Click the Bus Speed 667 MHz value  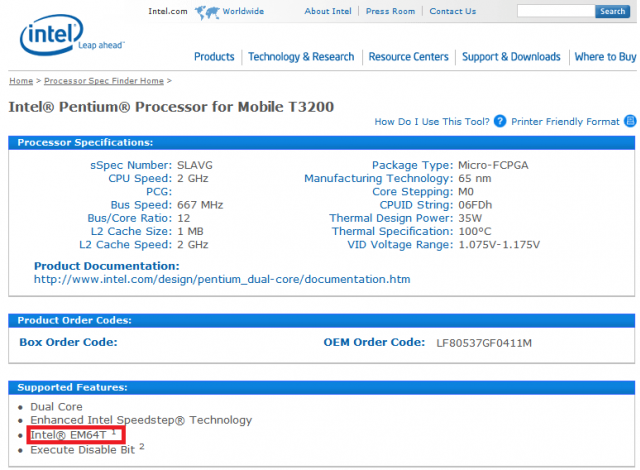point(200,205)
